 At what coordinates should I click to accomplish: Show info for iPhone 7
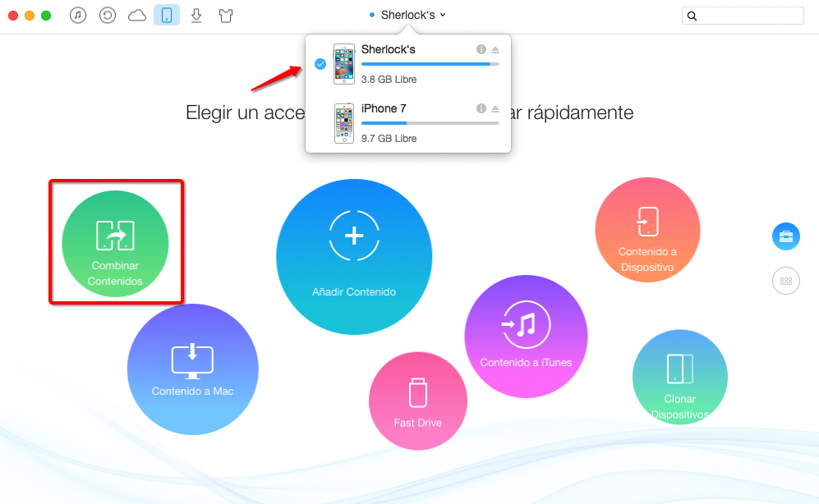coord(481,108)
